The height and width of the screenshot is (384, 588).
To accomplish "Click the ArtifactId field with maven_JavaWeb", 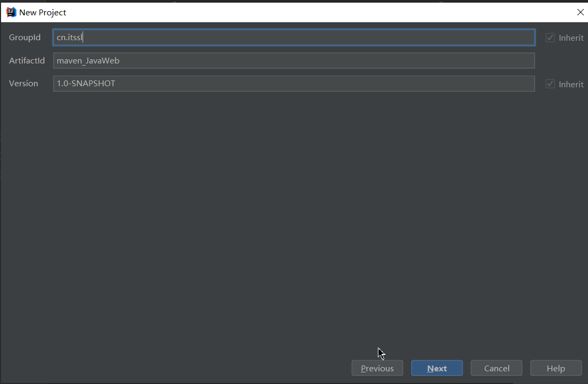I will tap(294, 61).
